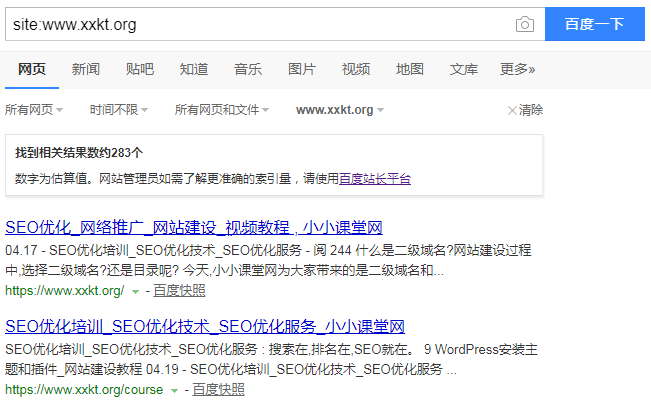The height and width of the screenshot is (405, 651).
Task: Expand the arrow beside https://www.xxkt.org/
Action: [135, 292]
